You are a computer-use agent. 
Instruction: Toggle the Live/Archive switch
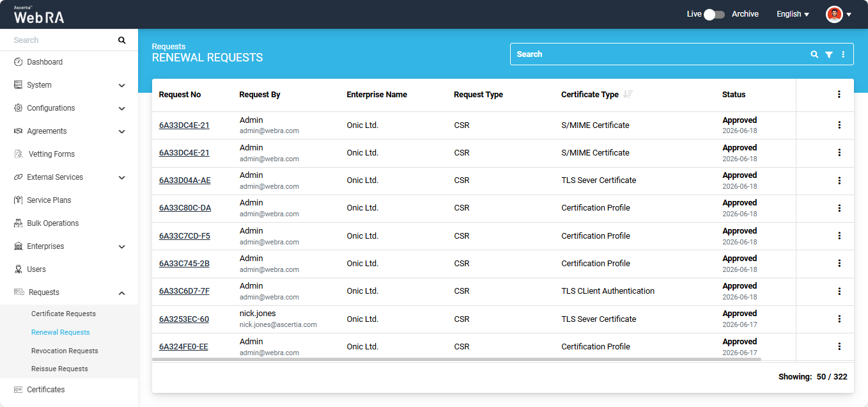coord(714,14)
